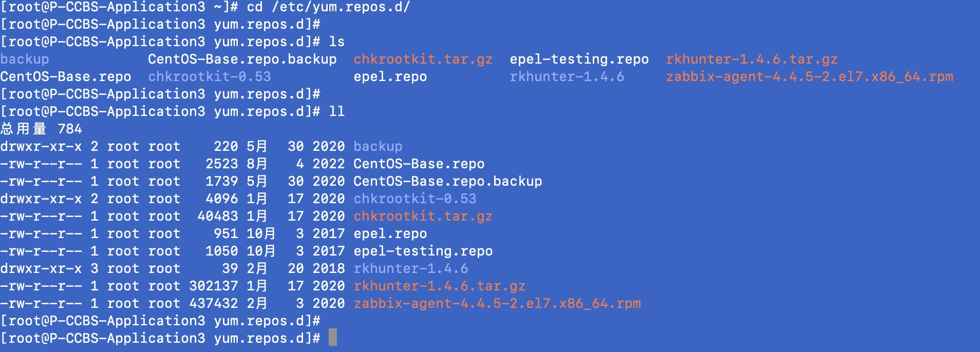Click chkrootkit.tar.gz in the ll listing
Image resolution: width=980 pixels, height=352 pixels.
point(423,216)
